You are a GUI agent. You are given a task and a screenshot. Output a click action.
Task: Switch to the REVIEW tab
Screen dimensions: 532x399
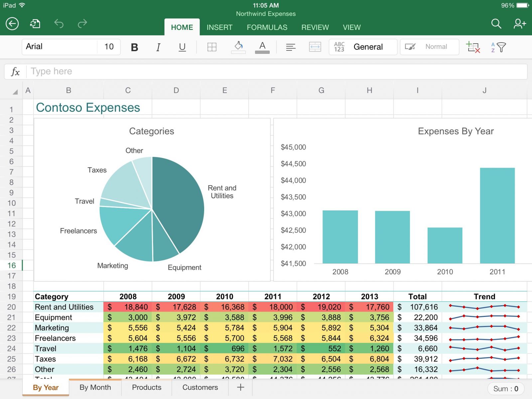pos(315,27)
